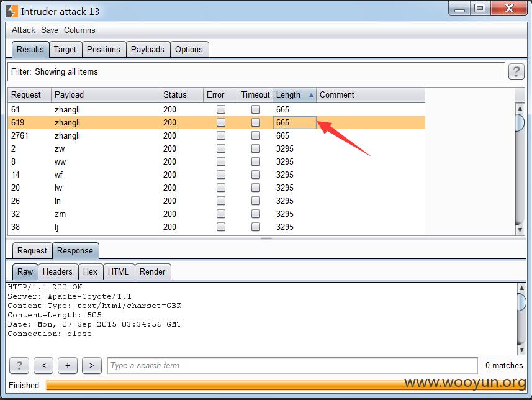The image size is (532, 400).
Task: Toggle Error checkbox for payload lj
Action: (x=221, y=227)
